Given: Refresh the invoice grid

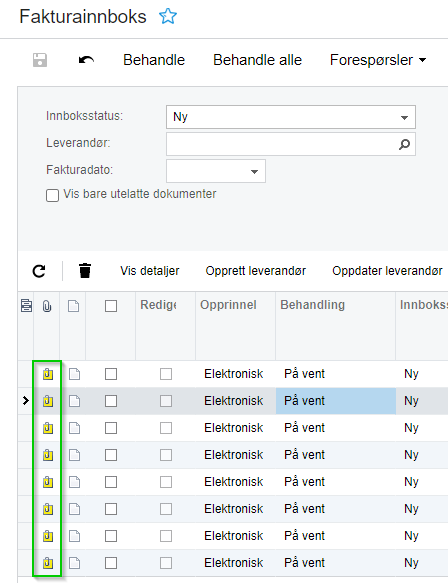Looking at the screenshot, I should [x=39, y=271].
